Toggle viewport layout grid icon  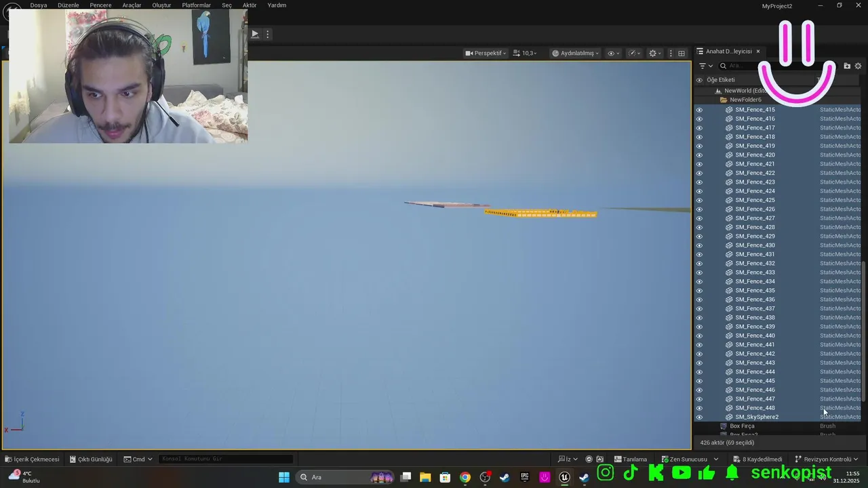click(682, 53)
